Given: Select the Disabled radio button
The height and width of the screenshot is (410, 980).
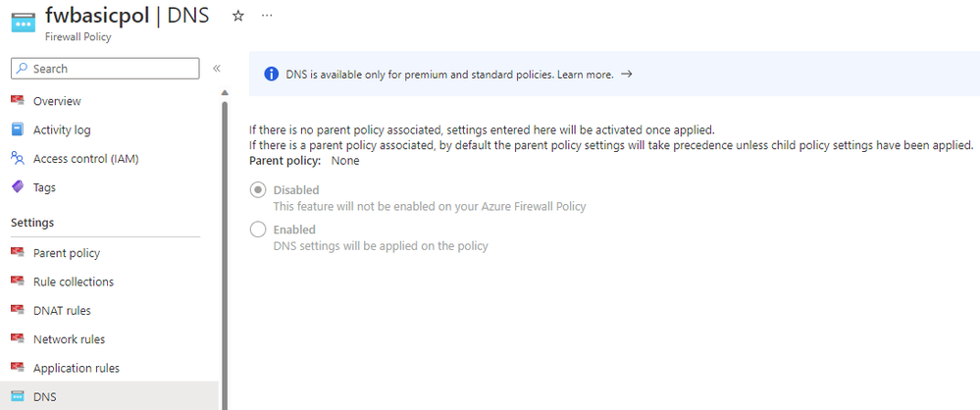Looking at the screenshot, I should point(257,190).
